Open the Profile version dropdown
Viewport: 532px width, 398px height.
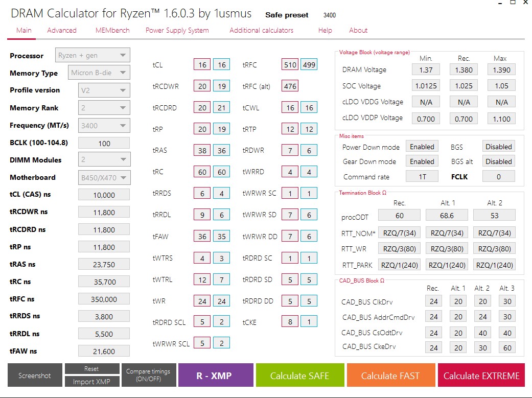click(104, 90)
